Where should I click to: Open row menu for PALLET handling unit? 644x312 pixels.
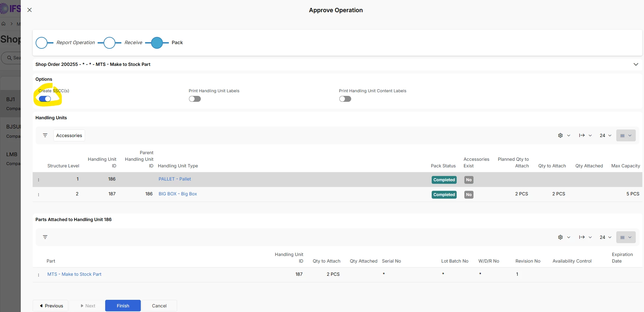(39, 180)
